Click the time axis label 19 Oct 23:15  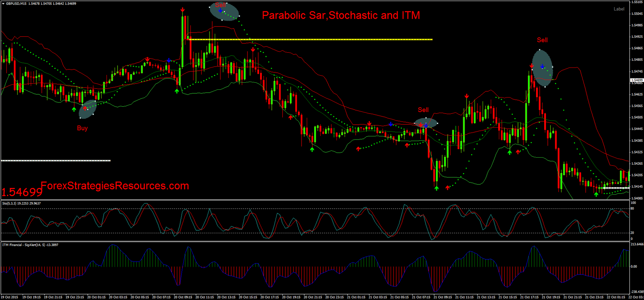tap(75, 297)
